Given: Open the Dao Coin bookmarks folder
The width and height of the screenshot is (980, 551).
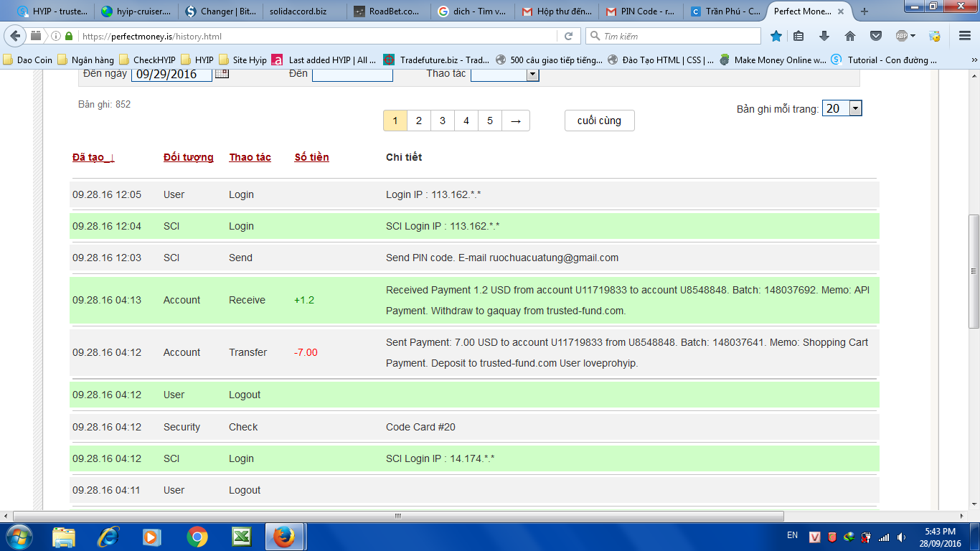Looking at the screenshot, I should [28, 60].
